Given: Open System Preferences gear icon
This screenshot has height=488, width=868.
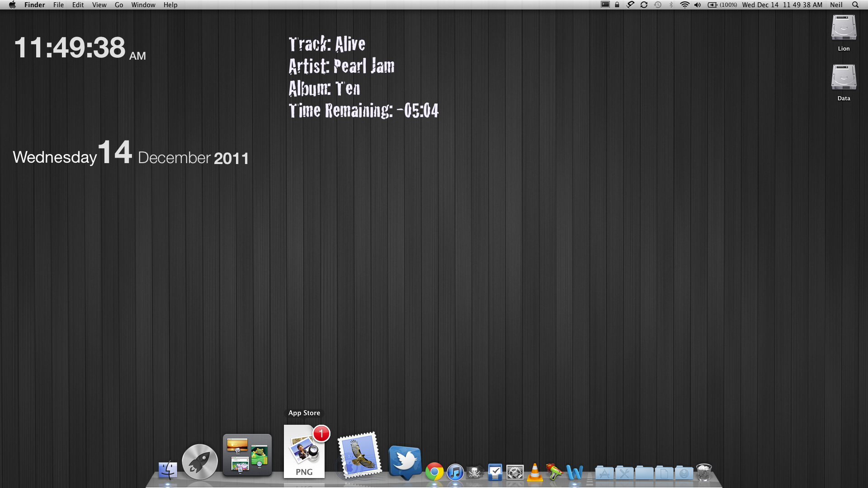Looking at the screenshot, I should pyautogui.click(x=515, y=473).
